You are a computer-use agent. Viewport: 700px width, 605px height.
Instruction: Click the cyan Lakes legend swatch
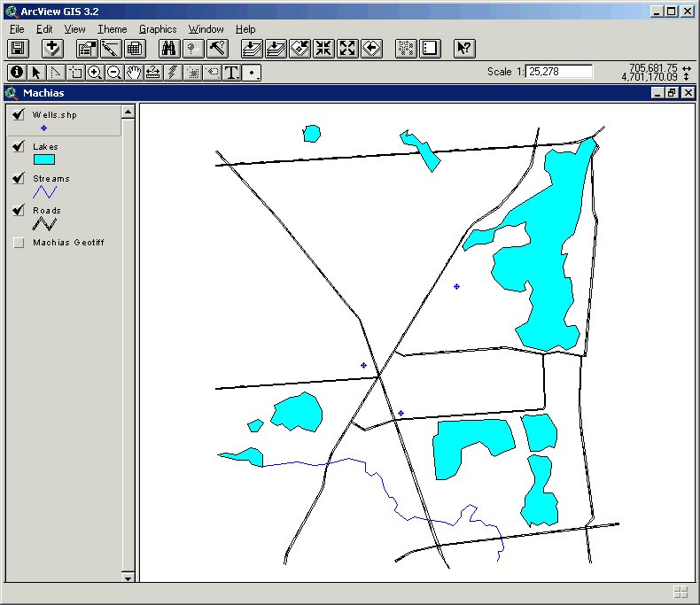pos(44,160)
